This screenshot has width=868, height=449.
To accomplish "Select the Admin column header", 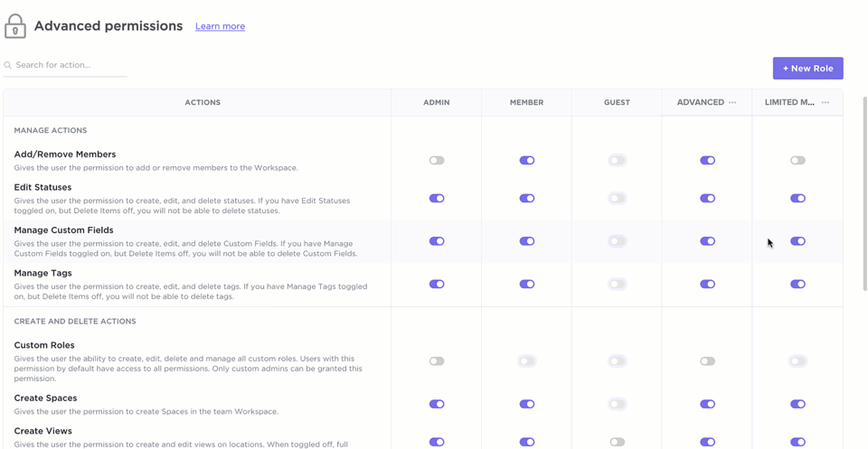I will coord(436,103).
